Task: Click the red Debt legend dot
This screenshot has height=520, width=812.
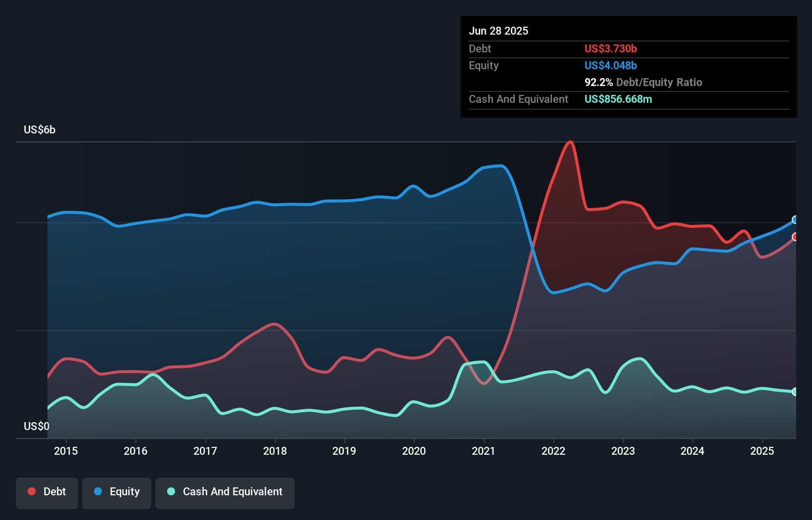Action: (31, 491)
